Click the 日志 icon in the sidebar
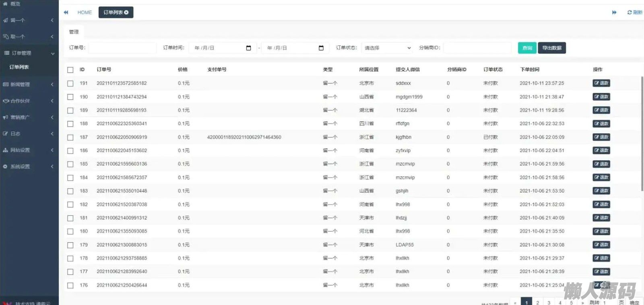Viewport: 644px width, 305px height. pyautogui.click(x=6, y=134)
